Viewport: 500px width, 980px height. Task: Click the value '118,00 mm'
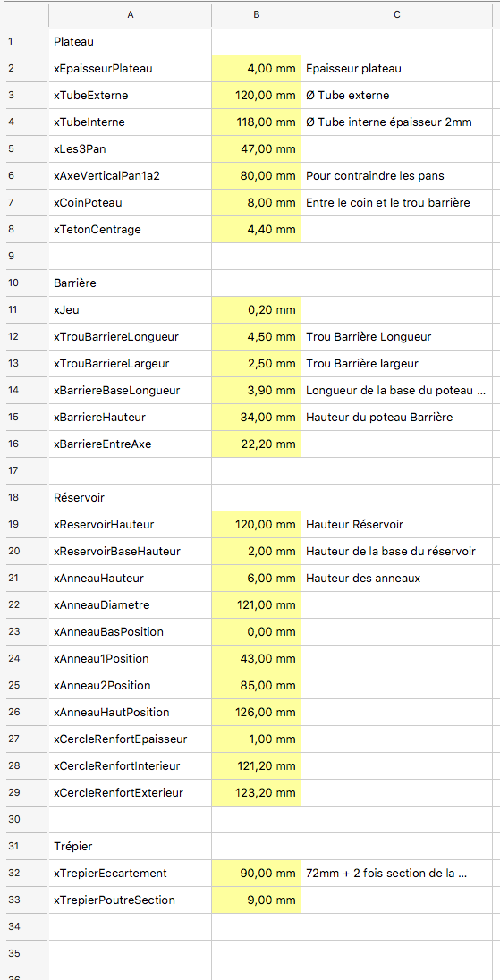tap(256, 122)
